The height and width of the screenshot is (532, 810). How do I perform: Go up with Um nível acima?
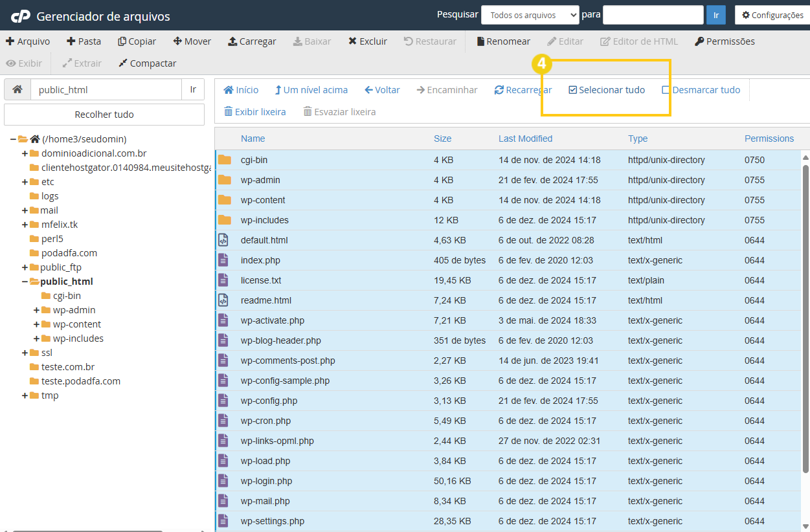[311, 90]
